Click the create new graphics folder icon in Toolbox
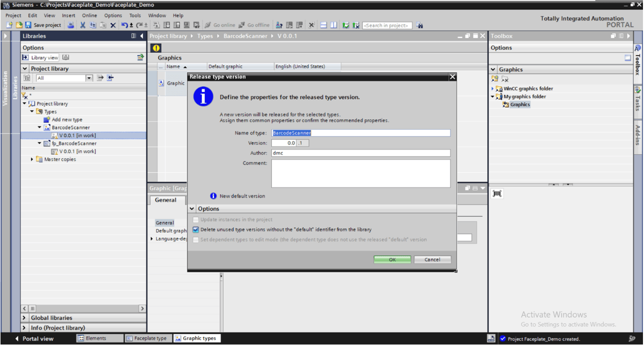This screenshot has height=345, width=644. tap(495, 79)
